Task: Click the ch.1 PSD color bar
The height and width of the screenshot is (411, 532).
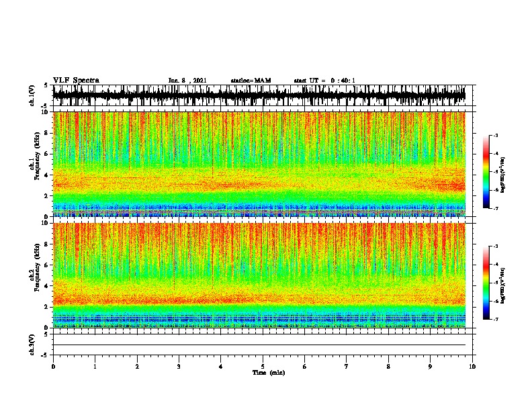Action: [x=486, y=172]
